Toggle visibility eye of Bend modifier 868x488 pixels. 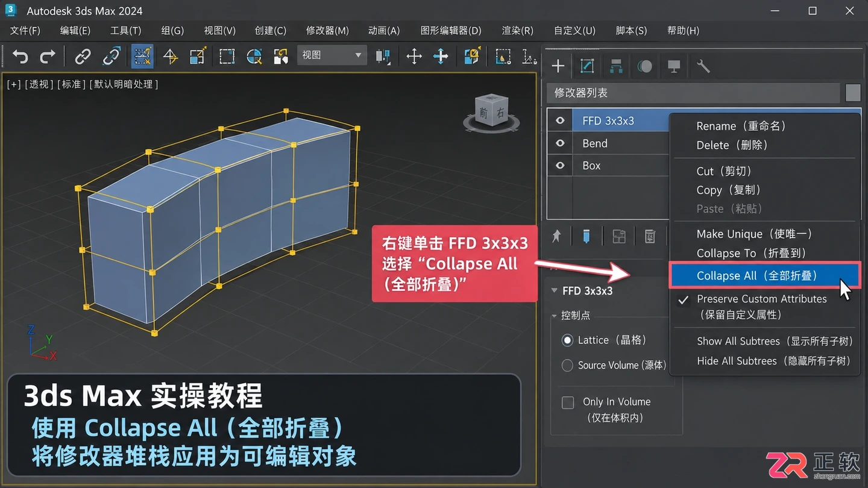[560, 143]
